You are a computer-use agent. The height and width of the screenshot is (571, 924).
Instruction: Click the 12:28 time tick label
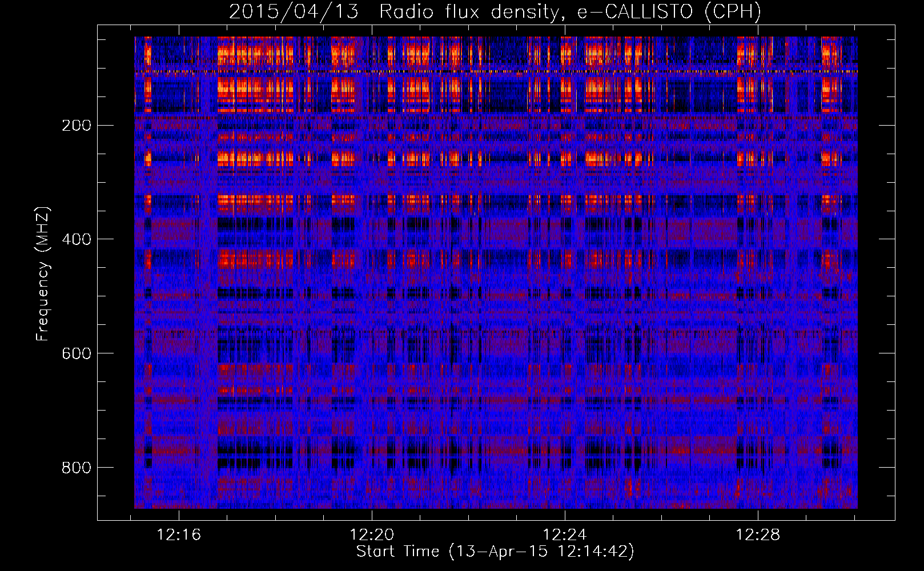(x=758, y=535)
